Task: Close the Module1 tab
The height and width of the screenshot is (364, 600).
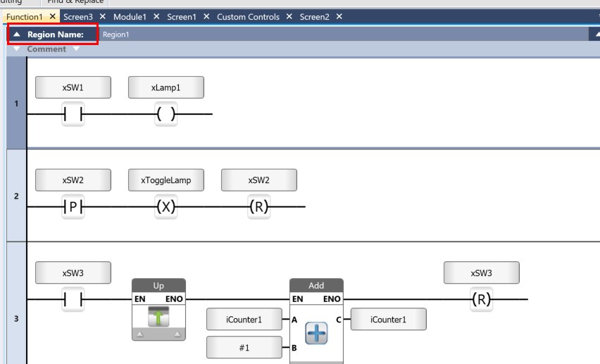Action: (156, 16)
